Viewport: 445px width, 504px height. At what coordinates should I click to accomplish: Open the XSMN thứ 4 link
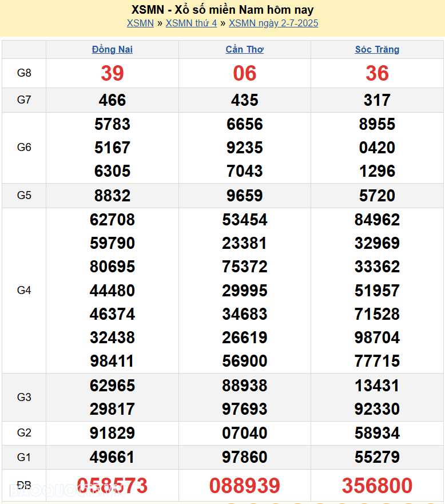coord(191,23)
